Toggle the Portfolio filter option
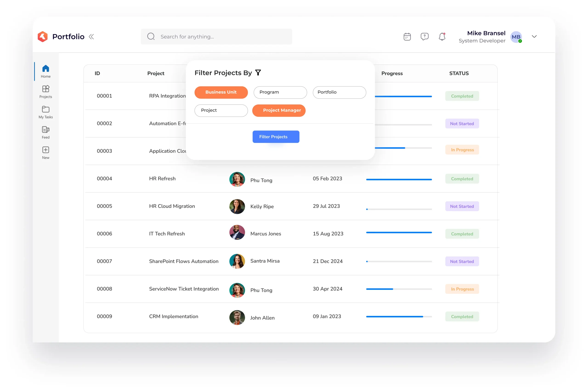Image resolution: width=588 pixels, height=391 pixels. (339, 92)
